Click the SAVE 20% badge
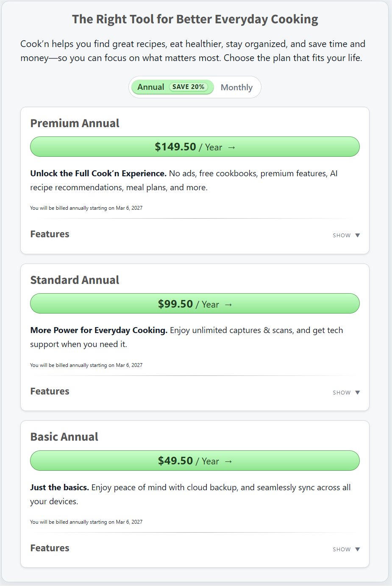This screenshot has width=392, height=586. [188, 87]
